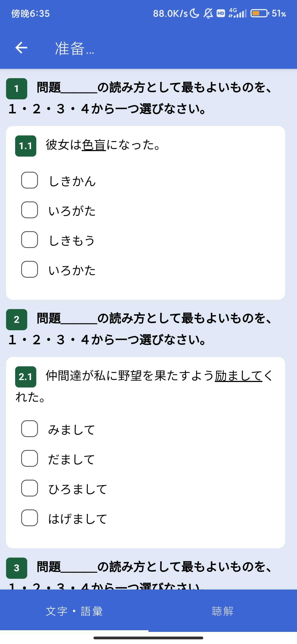Tap the underlined word 色盲
The width and height of the screenshot is (297, 644).
[x=94, y=145]
